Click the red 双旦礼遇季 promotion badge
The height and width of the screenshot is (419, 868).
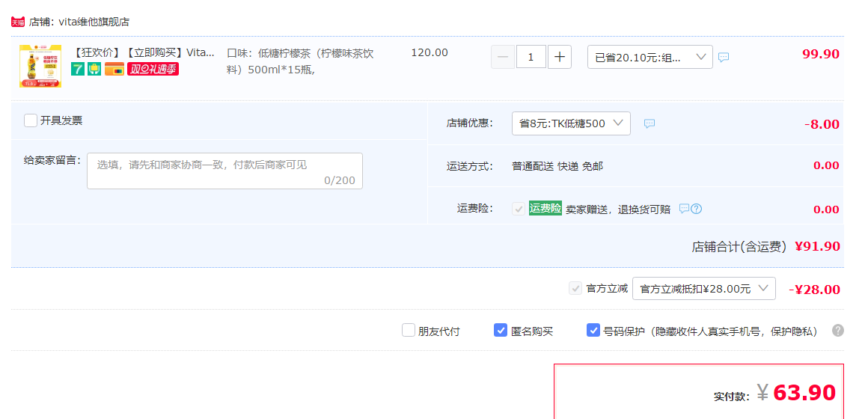tap(153, 69)
